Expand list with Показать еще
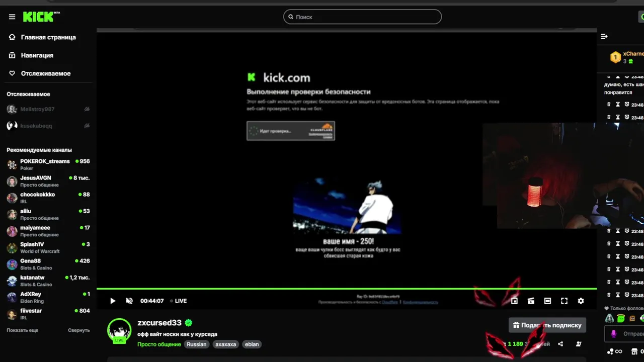The height and width of the screenshot is (362, 644). [x=23, y=330]
